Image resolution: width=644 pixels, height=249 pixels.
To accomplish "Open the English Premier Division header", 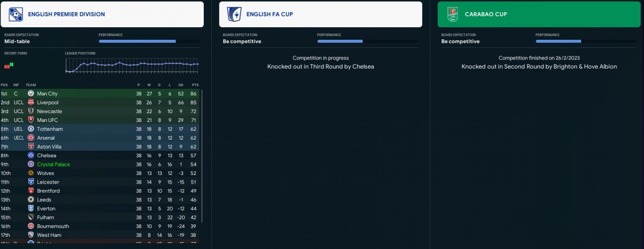I will (102, 14).
